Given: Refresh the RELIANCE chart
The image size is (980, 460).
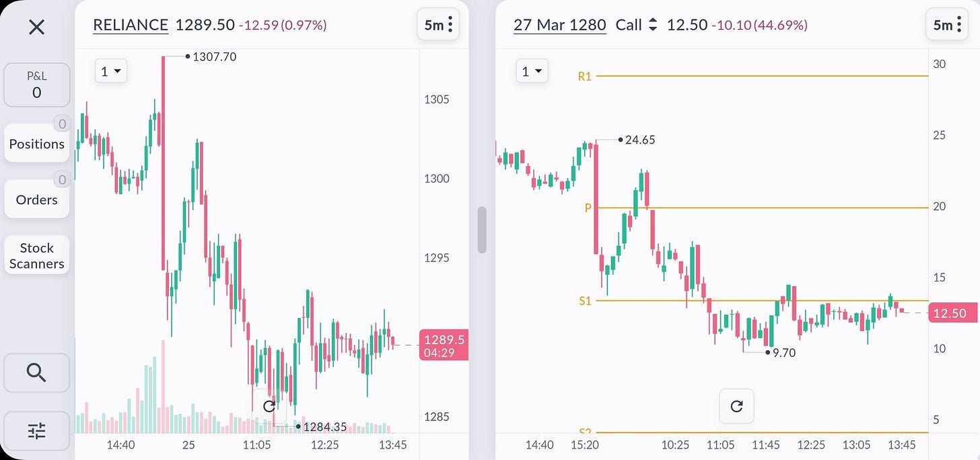Looking at the screenshot, I should pos(269,406).
